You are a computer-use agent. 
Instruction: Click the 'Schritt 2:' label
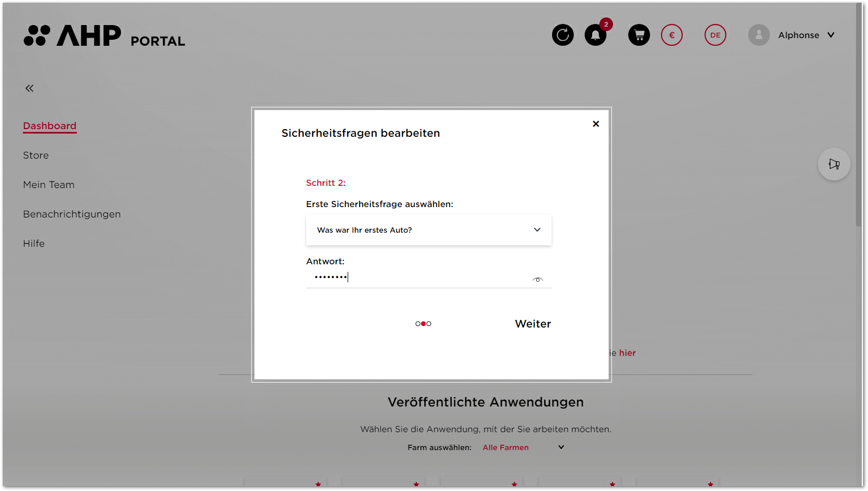click(x=326, y=183)
